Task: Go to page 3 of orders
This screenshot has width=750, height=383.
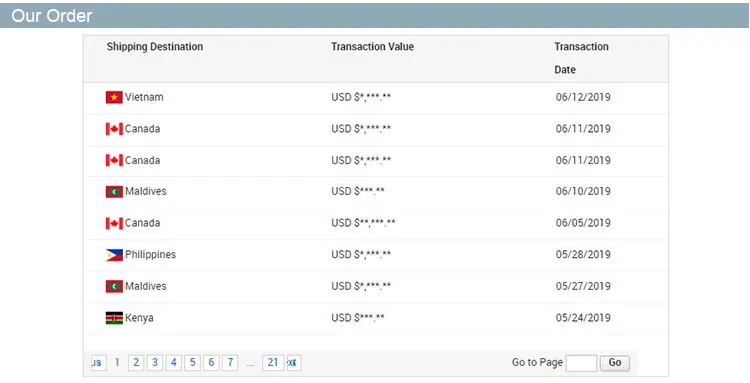Action: point(155,362)
